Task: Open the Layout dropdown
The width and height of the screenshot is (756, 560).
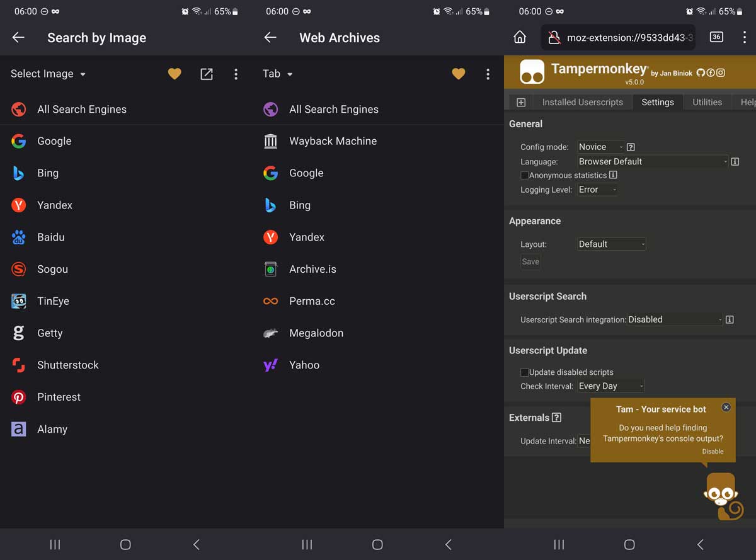Action: [612, 244]
